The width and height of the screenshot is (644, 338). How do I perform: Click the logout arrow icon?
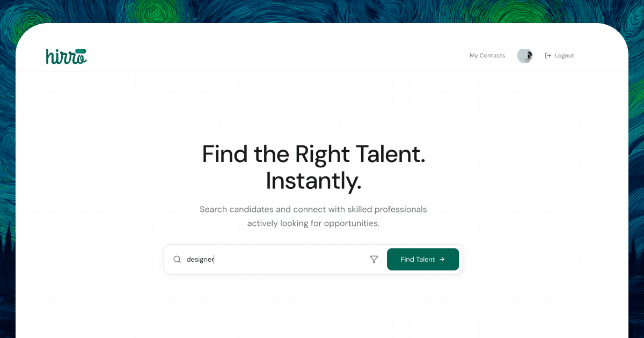548,56
